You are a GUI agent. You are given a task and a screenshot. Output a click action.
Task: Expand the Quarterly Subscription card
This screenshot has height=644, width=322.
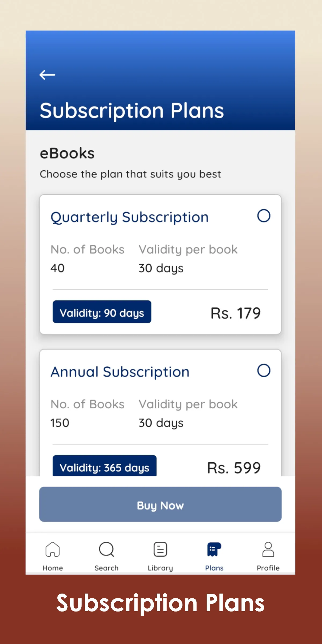tap(130, 217)
